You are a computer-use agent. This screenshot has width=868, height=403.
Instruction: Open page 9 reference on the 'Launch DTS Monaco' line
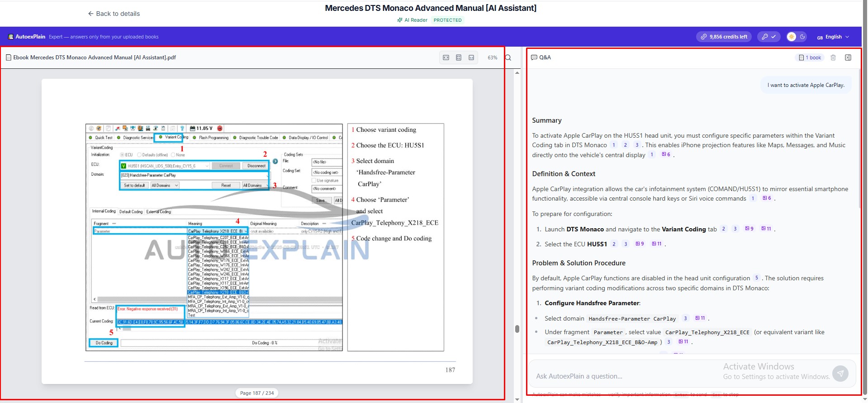click(x=749, y=229)
